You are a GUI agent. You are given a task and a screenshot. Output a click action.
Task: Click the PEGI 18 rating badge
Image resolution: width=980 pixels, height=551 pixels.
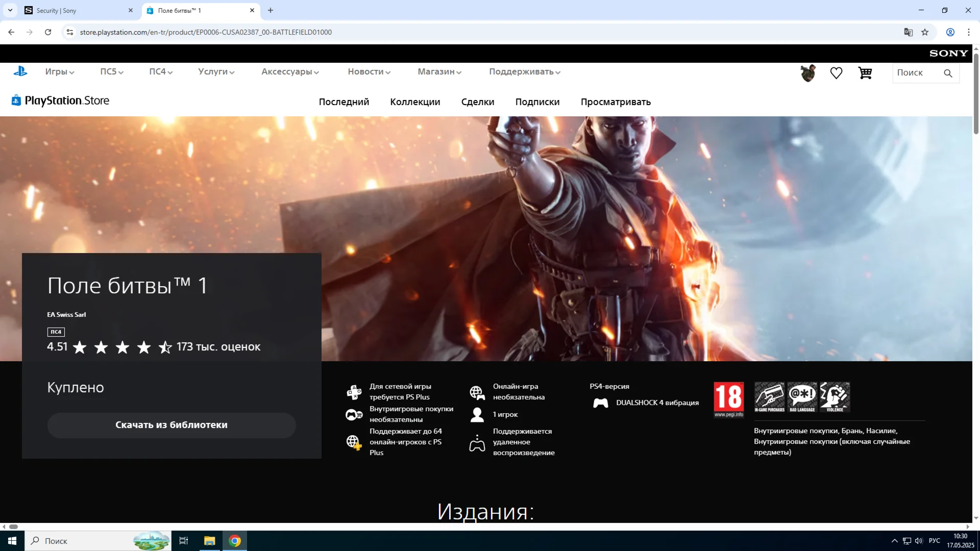(728, 399)
